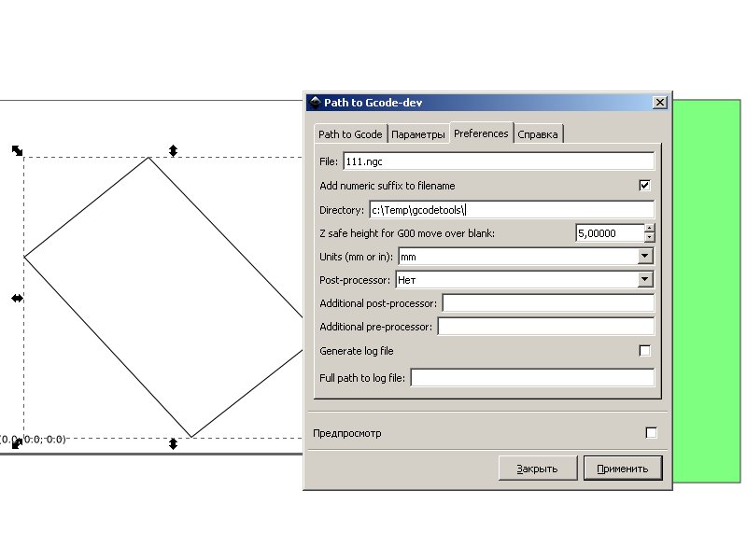Decrease Z safe height with down arrow
747x560 pixels.
coord(649,237)
